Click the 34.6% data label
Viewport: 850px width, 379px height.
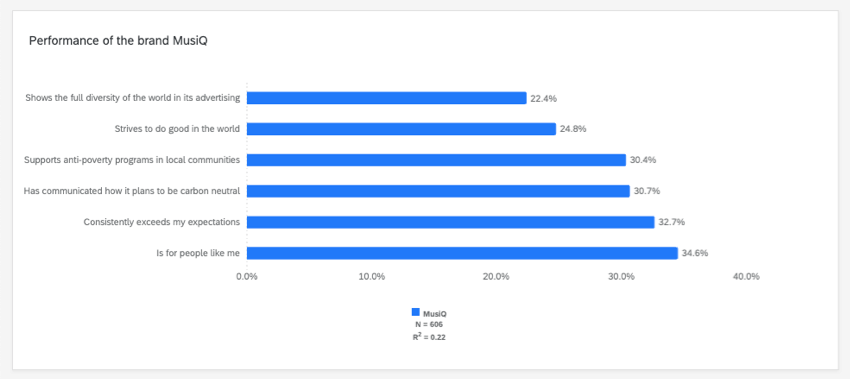[x=695, y=253]
